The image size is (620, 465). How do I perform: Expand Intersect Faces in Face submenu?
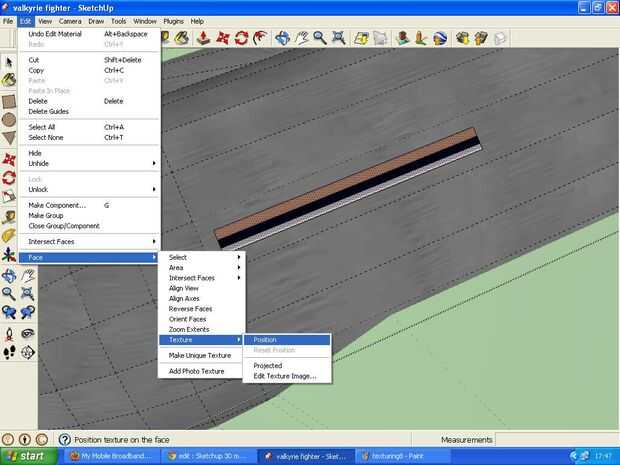[x=202, y=278]
